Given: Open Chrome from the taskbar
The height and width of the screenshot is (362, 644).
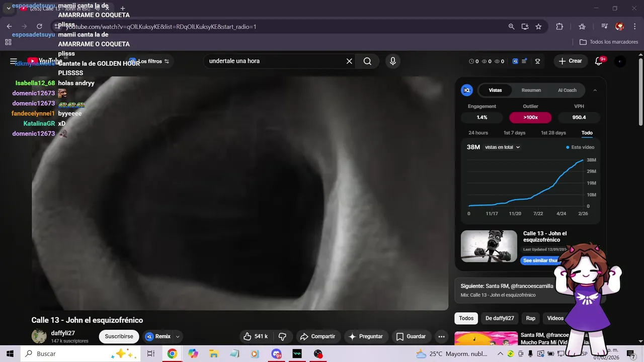Looking at the screenshot, I should [172, 354].
